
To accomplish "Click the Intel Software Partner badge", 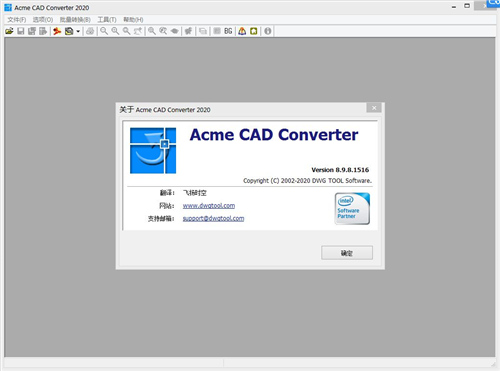I will tap(352, 209).
